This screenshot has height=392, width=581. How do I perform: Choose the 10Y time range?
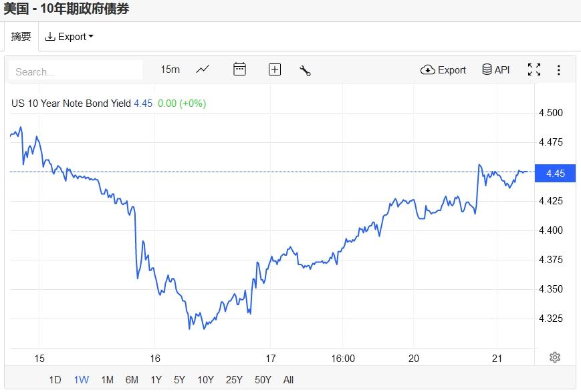click(205, 380)
